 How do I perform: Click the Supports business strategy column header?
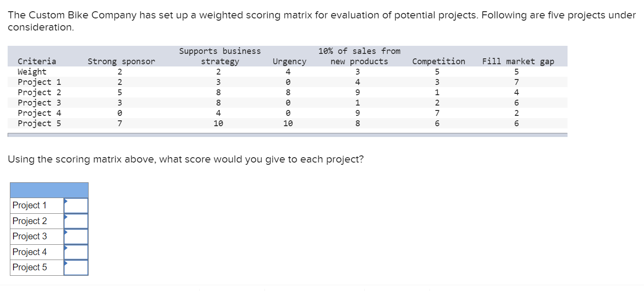pos(220,56)
